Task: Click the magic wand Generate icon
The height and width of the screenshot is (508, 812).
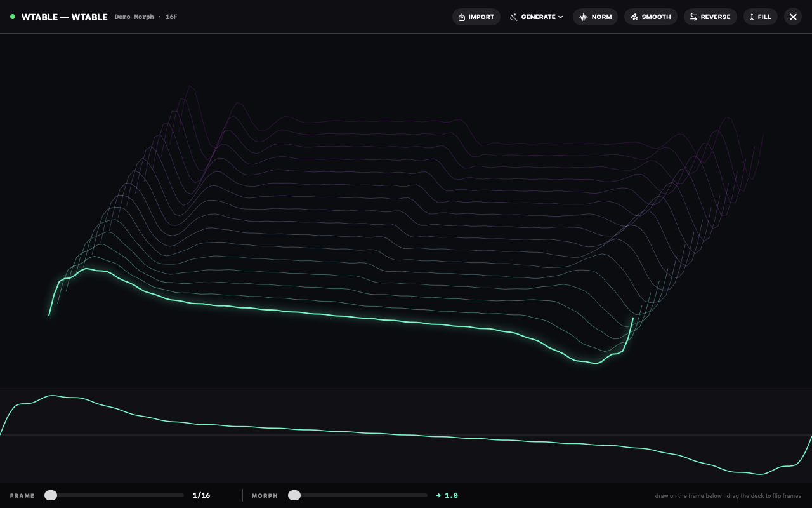Action: pos(513,17)
